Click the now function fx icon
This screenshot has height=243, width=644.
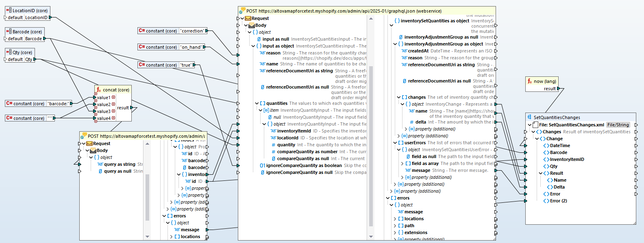coord(529,81)
